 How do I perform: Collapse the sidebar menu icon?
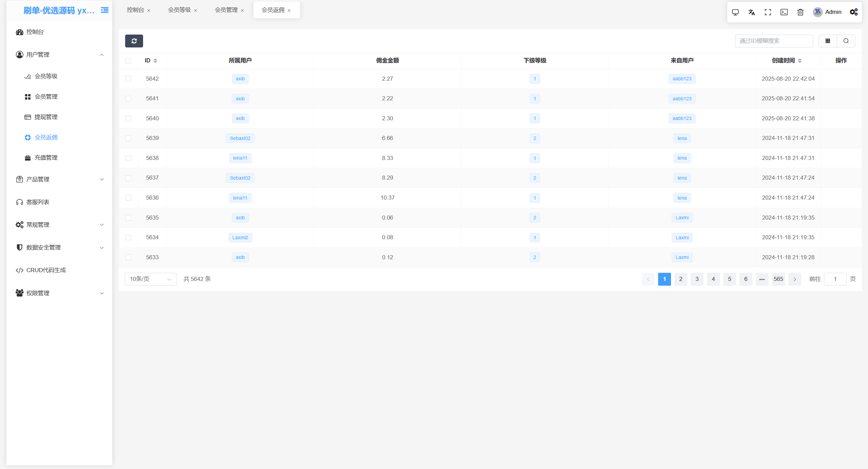pos(105,10)
